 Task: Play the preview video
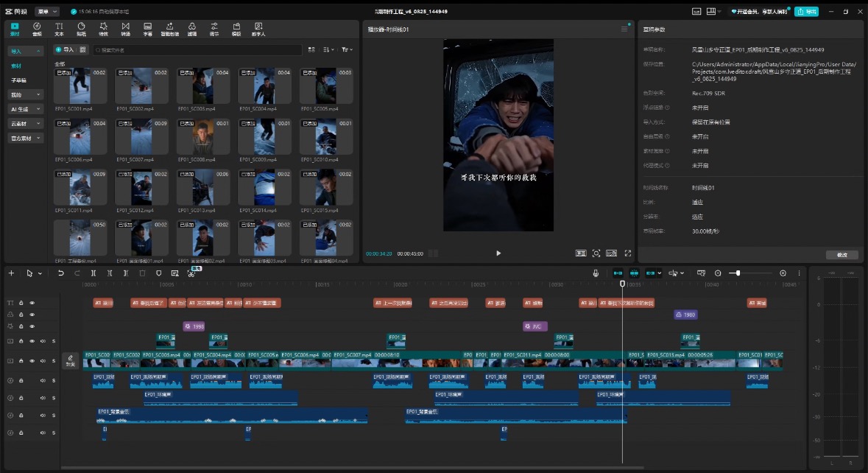[x=498, y=253]
